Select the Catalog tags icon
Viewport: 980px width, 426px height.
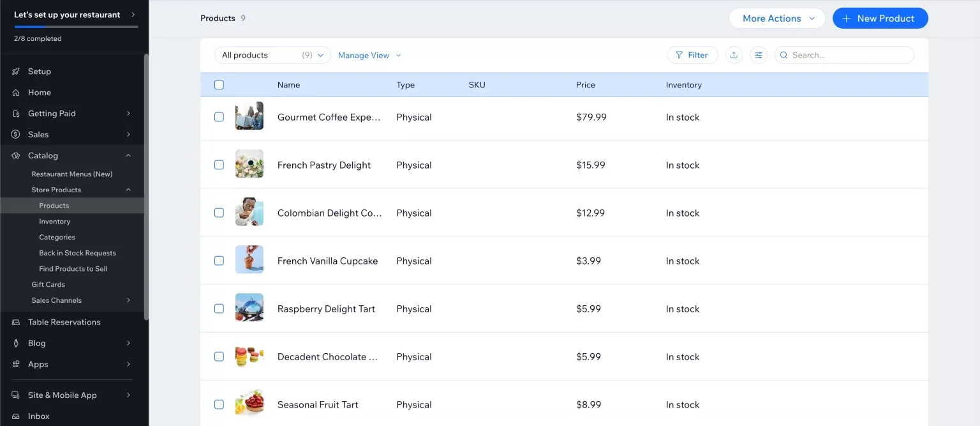[x=15, y=155]
